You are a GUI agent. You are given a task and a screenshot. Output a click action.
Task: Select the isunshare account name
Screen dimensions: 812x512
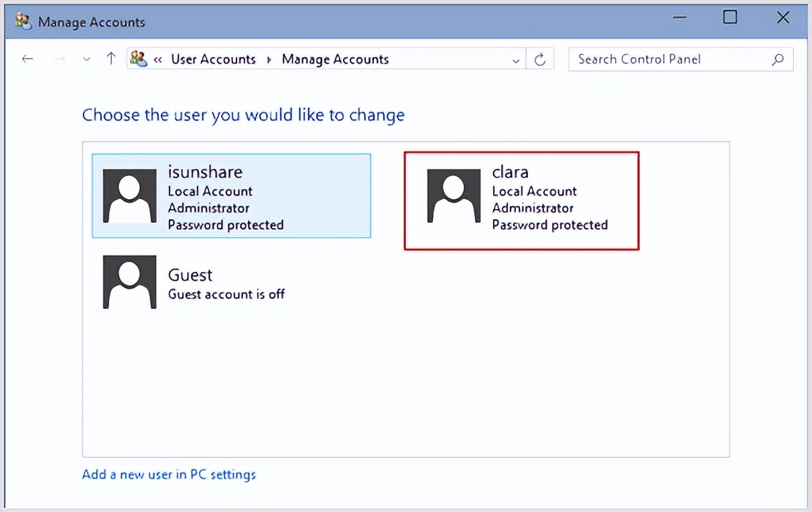click(204, 172)
